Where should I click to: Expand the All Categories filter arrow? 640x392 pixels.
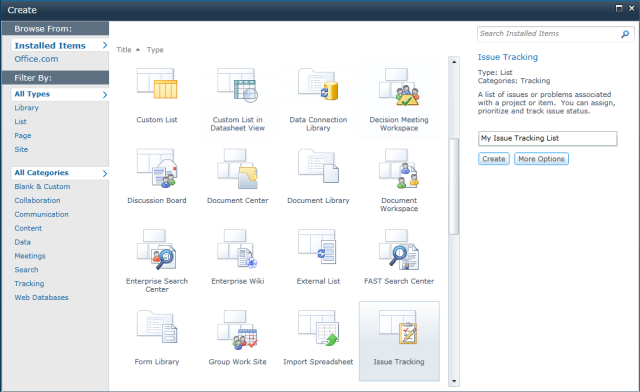coord(105,174)
